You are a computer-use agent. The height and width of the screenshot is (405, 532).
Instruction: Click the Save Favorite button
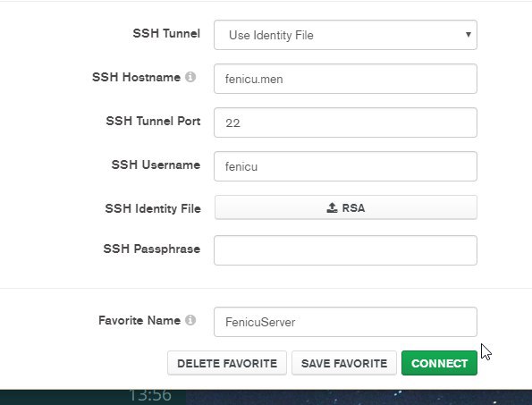click(344, 363)
